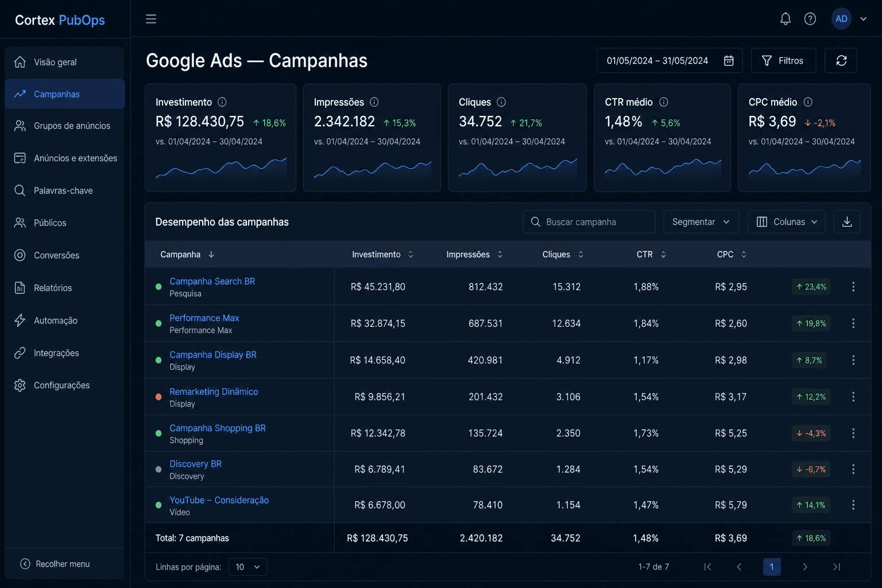Show info for Cliques card

(x=501, y=102)
